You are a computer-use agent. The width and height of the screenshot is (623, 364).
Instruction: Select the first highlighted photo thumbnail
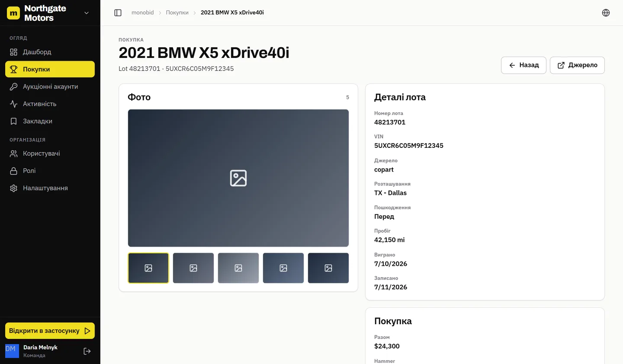pos(148,268)
